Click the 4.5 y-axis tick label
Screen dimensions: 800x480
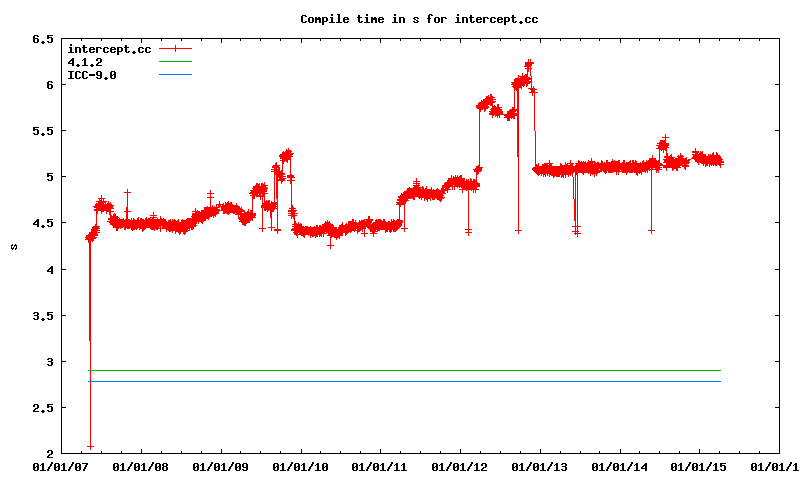point(43,223)
